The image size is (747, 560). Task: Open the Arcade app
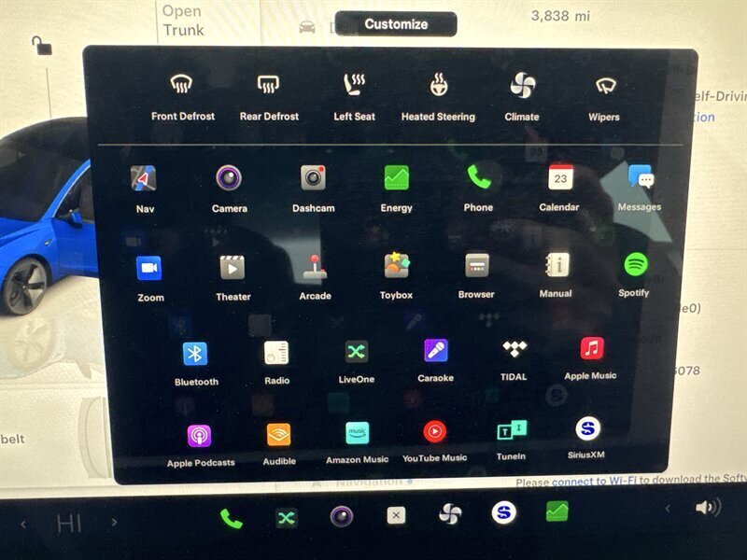[315, 268]
